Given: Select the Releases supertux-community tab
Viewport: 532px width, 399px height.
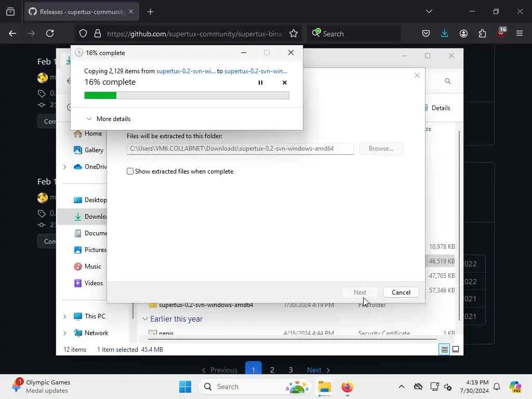Looking at the screenshot, I should [82, 12].
